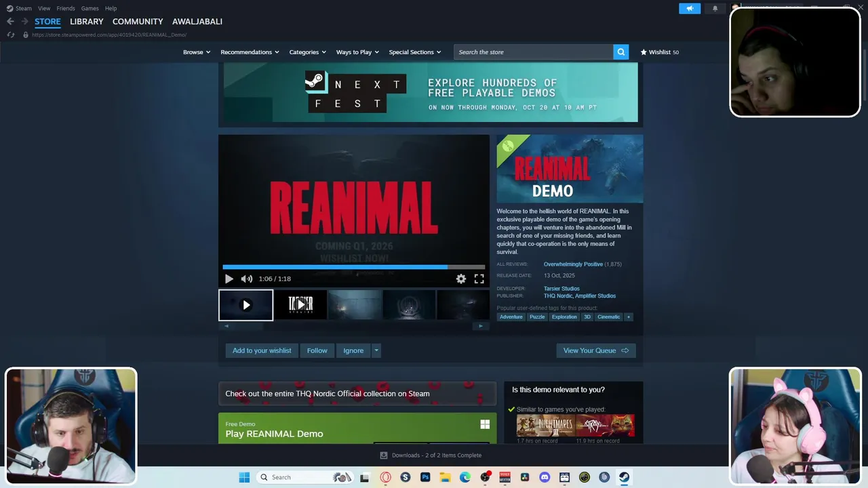Play the REANIMAL trailer
868x488 pixels.
pyautogui.click(x=229, y=279)
